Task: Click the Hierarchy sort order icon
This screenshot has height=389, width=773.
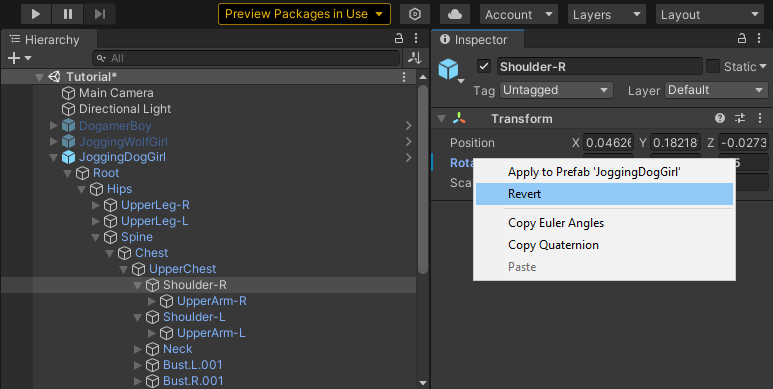Action: click(x=415, y=58)
